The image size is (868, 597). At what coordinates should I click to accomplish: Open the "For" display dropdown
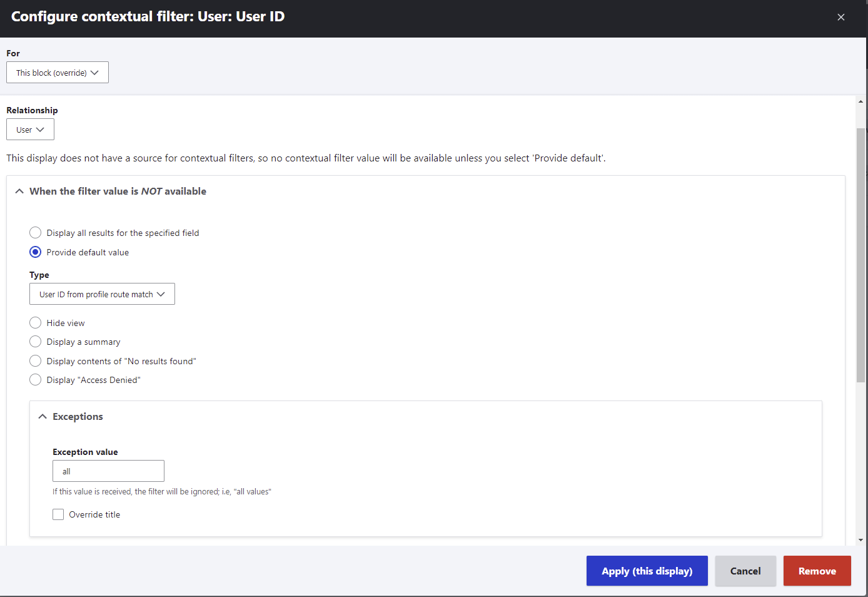(57, 72)
